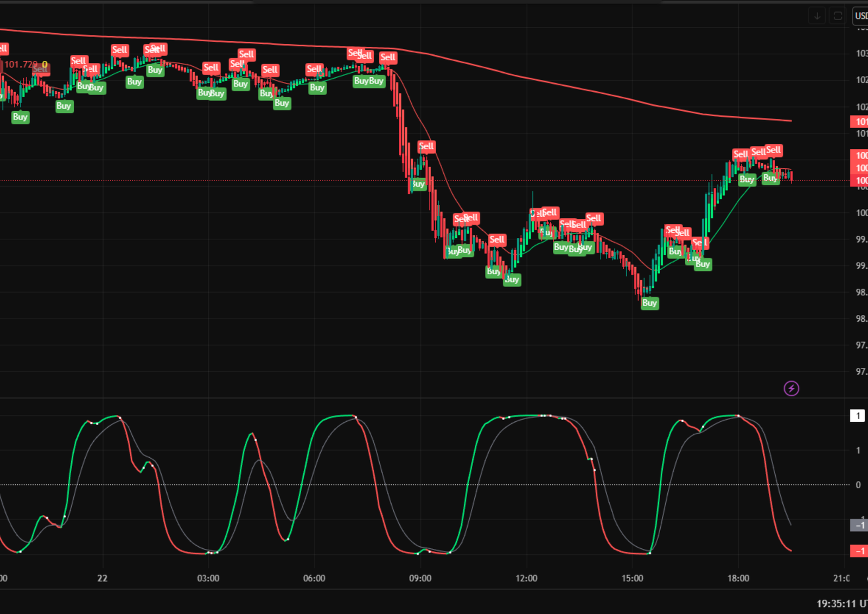Viewport: 868px width, 614px height.
Task: Click the down arrow icon beside USD
Action: [817, 16]
